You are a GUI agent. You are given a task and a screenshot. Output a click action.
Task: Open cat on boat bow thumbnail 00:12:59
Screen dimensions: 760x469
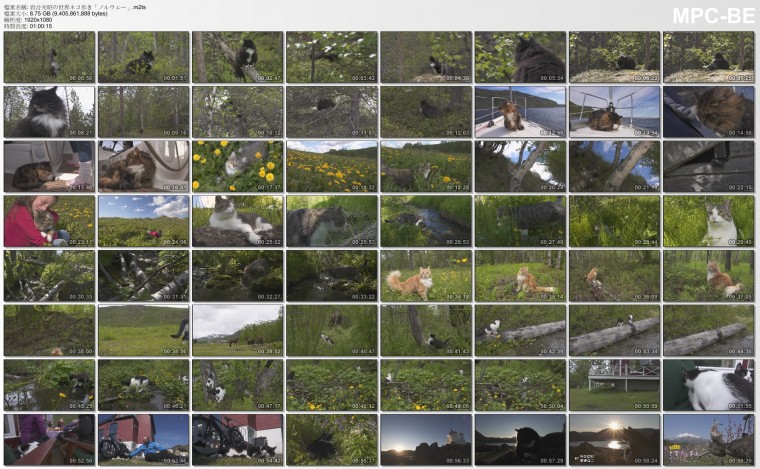[520, 112]
